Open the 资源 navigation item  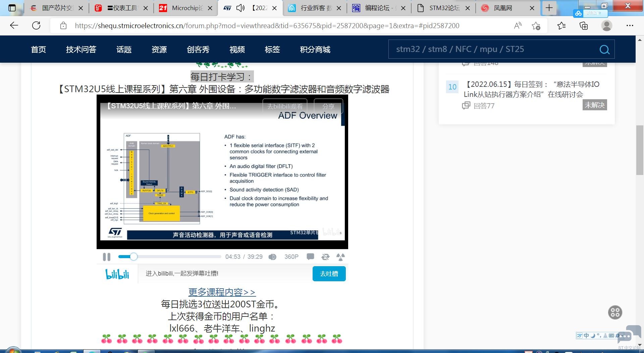click(159, 50)
